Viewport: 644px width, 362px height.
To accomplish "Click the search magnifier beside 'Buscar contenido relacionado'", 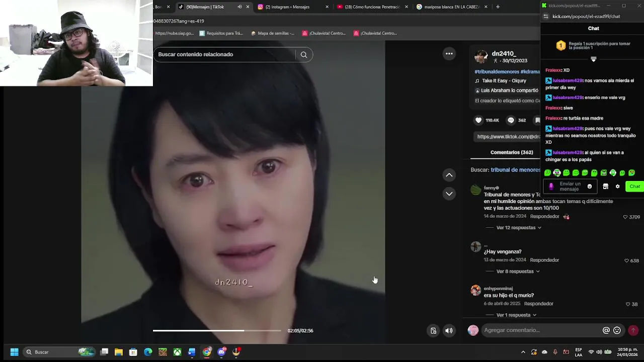I will 303,54.
